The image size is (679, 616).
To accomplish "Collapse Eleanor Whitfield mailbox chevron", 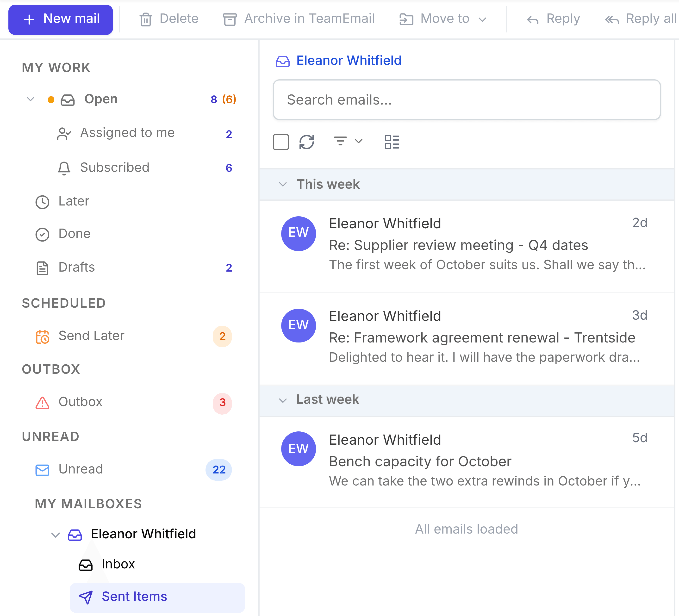I will [56, 535].
